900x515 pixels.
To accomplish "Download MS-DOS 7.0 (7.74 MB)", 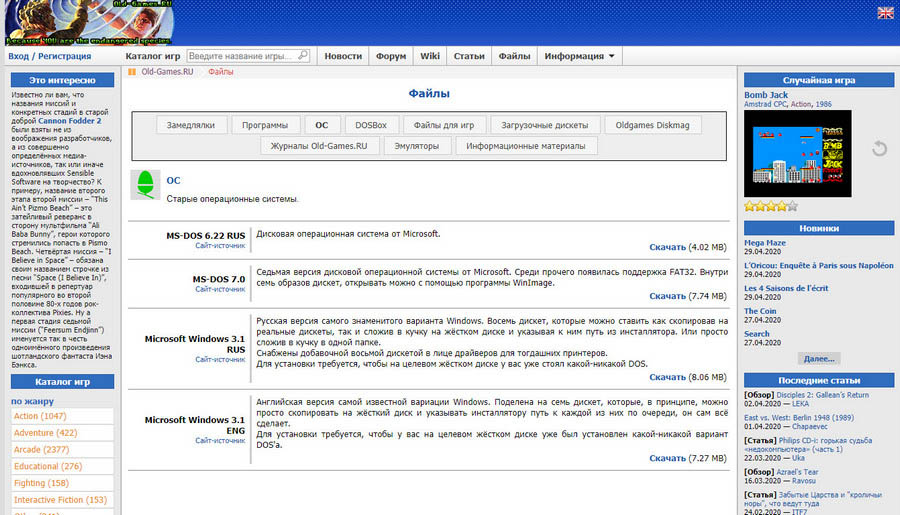I will tap(668, 296).
